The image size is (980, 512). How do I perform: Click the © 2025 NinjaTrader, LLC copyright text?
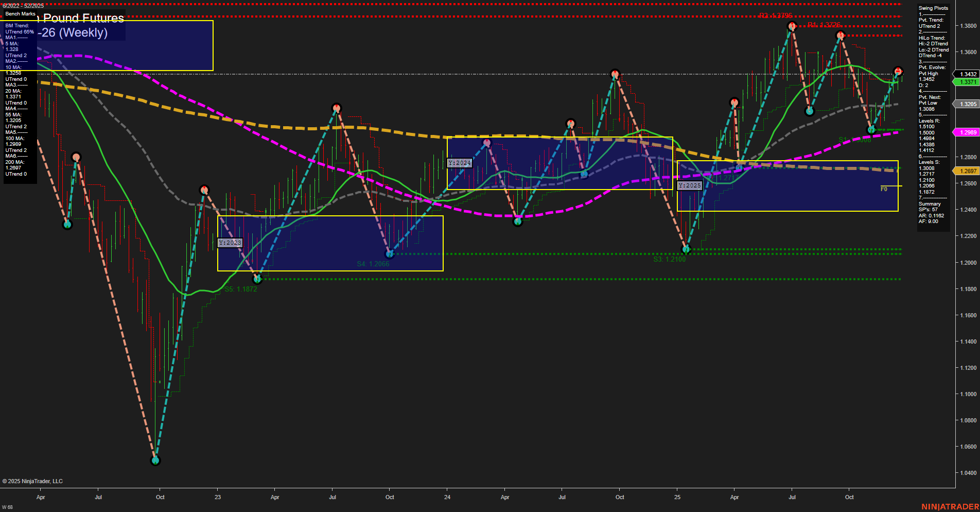point(33,481)
